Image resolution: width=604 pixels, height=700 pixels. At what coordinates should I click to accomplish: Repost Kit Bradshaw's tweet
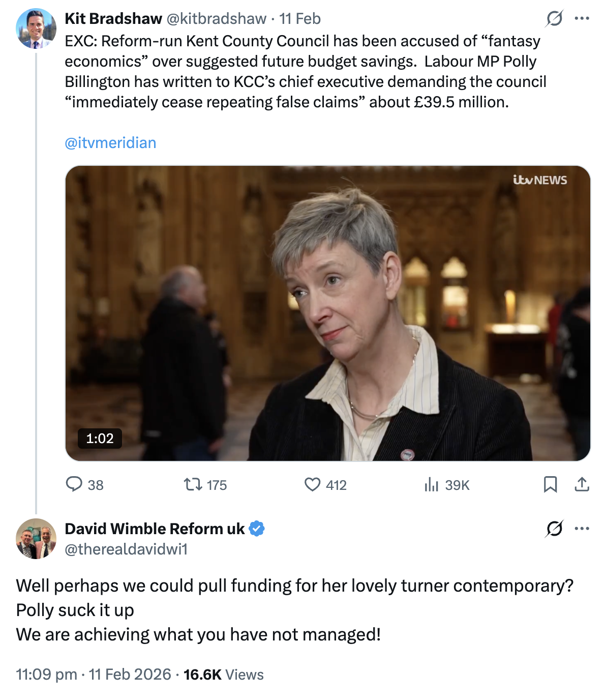[193, 484]
